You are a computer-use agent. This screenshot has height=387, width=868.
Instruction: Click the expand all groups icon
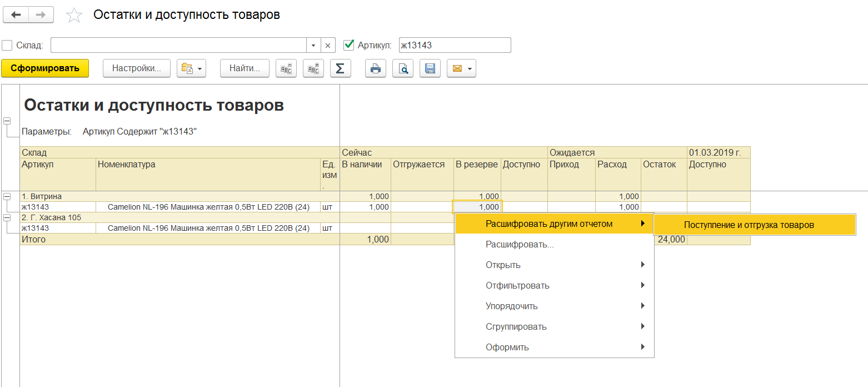click(x=313, y=68)
